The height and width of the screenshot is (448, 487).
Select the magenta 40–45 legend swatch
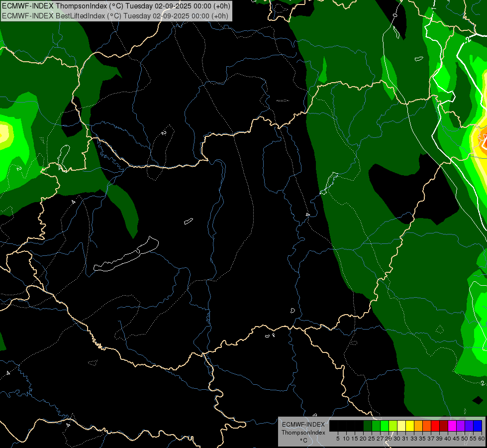452,426
